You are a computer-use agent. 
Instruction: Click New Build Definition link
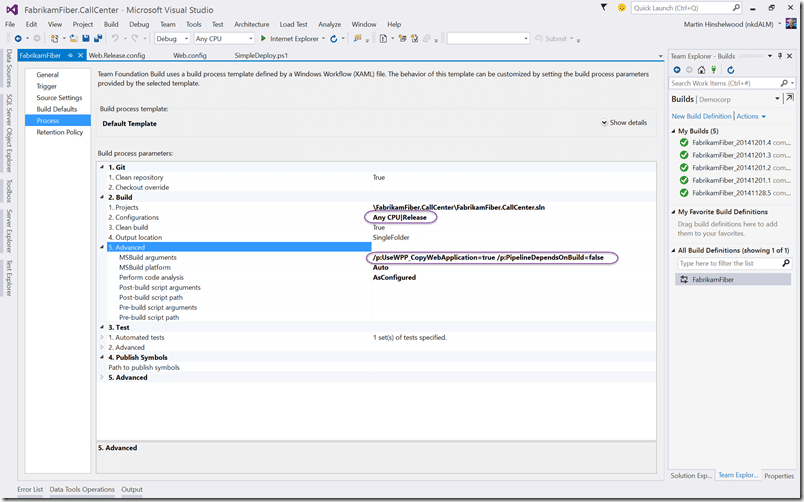(x=701, y=116)
